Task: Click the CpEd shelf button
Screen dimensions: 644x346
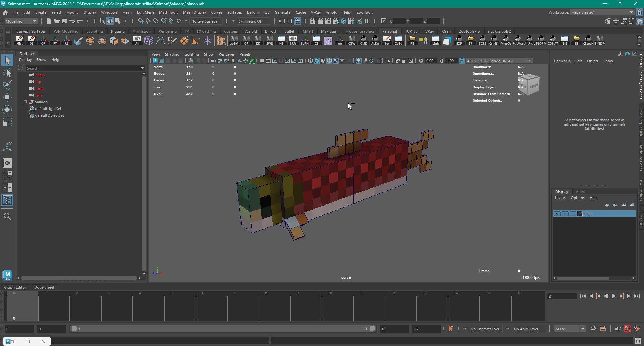Action: pos(398,40)
